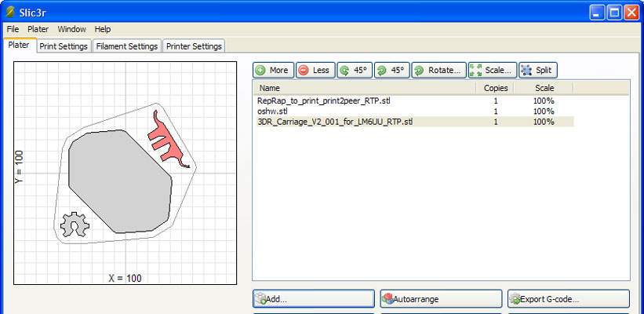Click Export G-code... button
This screenshot has width=644, height=314.
pyautogui.click(x=569, y=299)
